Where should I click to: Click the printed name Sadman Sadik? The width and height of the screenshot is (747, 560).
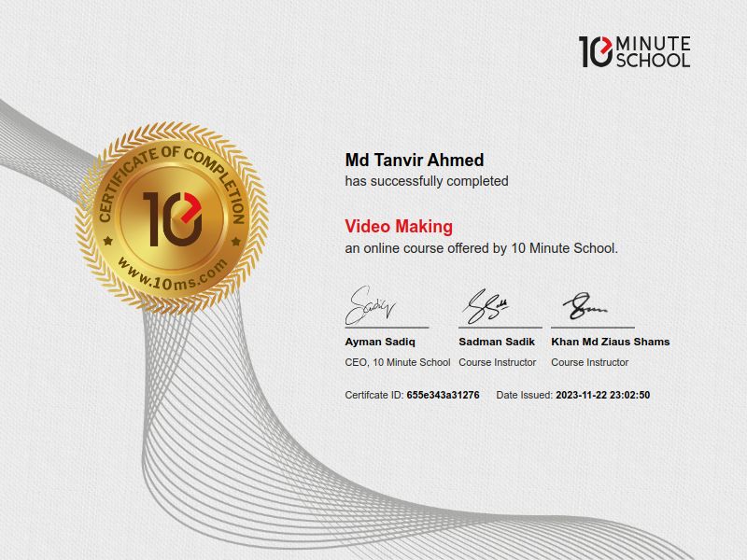pyautogui.click(x=497, y=342)
